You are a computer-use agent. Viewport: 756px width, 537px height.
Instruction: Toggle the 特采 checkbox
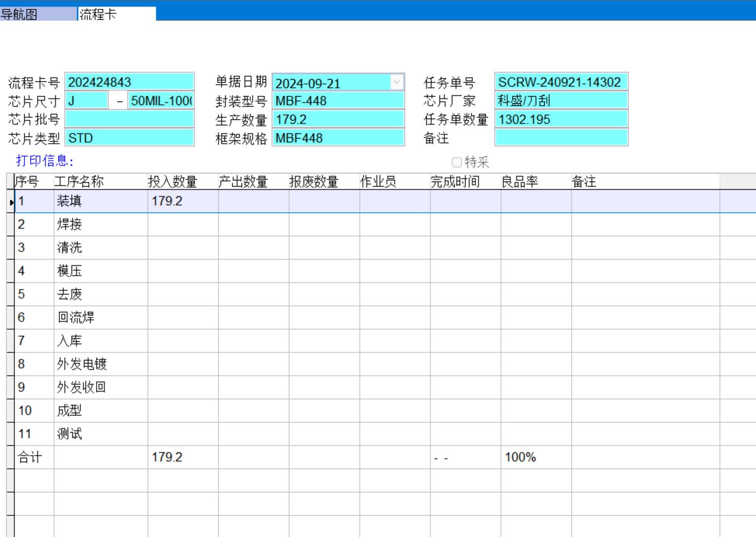coord(456,162)
